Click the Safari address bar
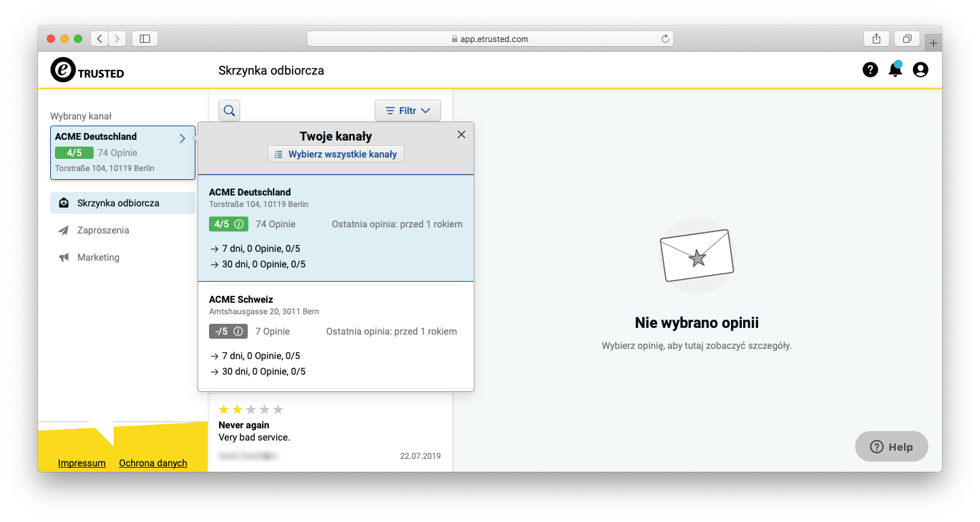This screenshot has height=522, width=980. click(x=490, y=39)
